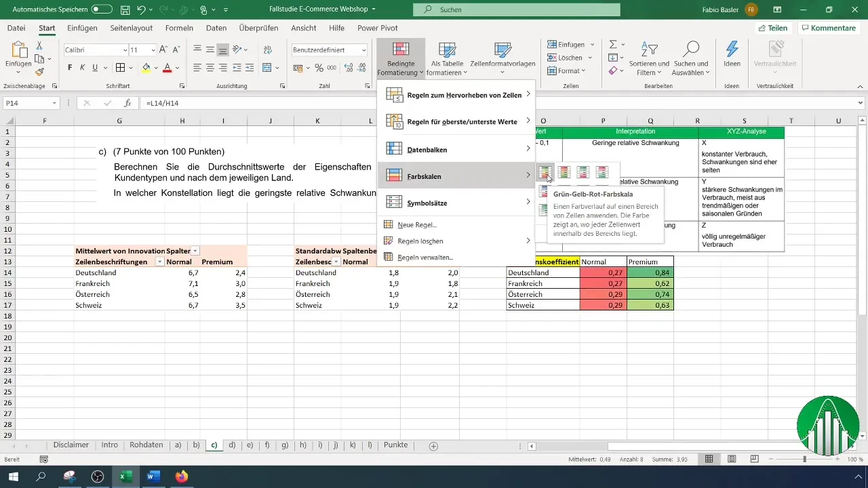
Task: Click the percent style icon
Action: coord(319,67)
